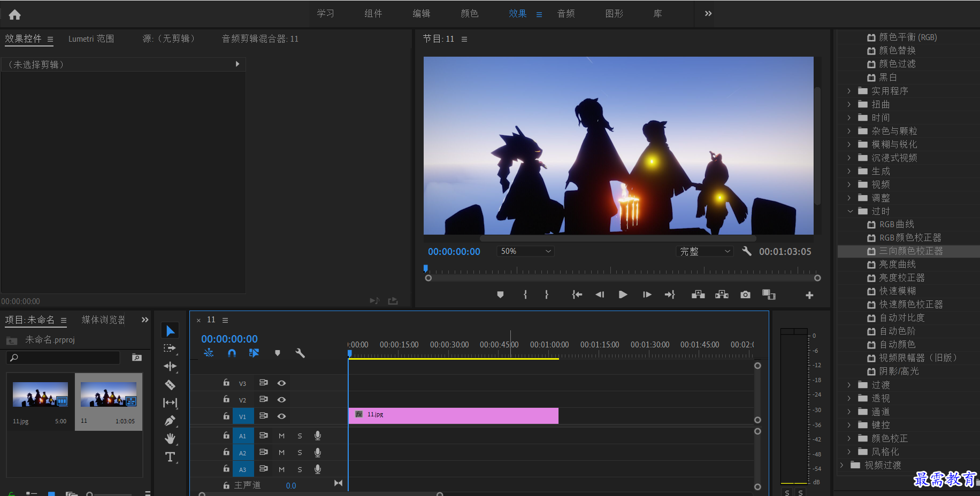980x496 pixels.
Task: Go to In point
Action: 577,294
